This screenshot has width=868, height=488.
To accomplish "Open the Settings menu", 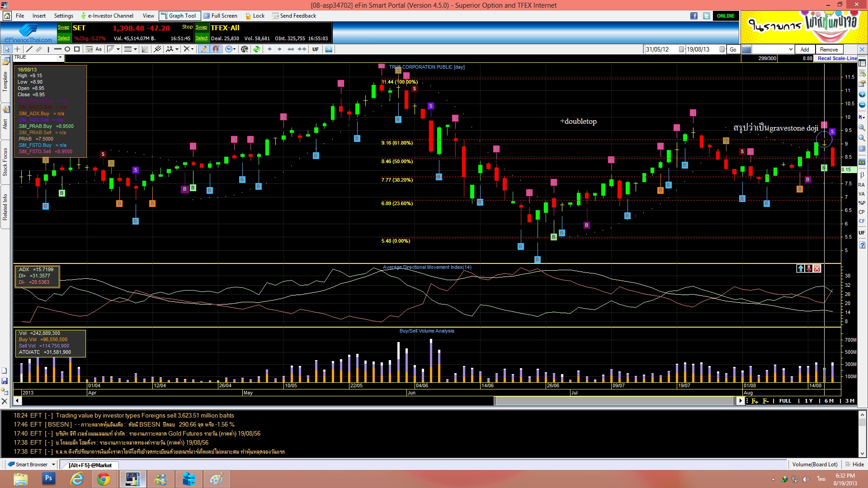I will (63, 16).
